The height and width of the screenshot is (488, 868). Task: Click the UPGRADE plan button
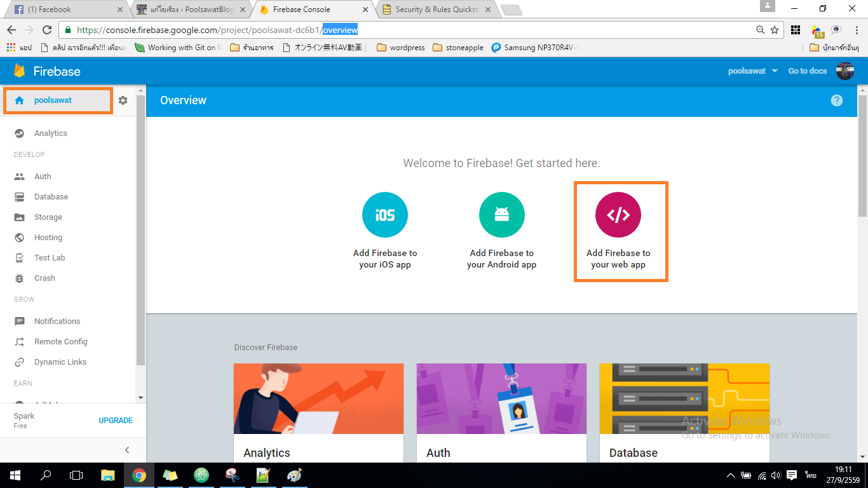[x=116, y=421]
